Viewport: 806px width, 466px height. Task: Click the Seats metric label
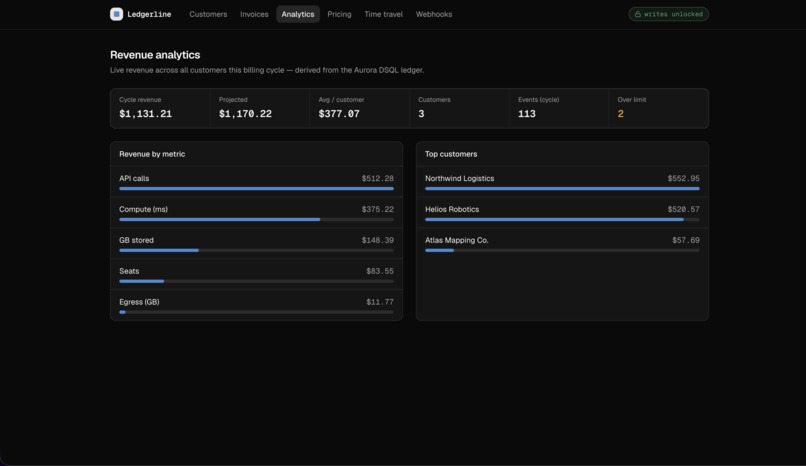[x=129, y=271]
